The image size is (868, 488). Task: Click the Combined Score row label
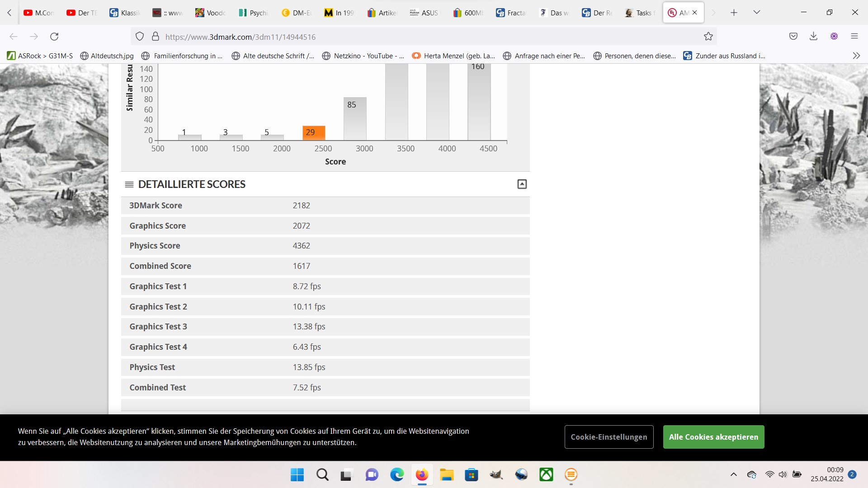[160, 266]
